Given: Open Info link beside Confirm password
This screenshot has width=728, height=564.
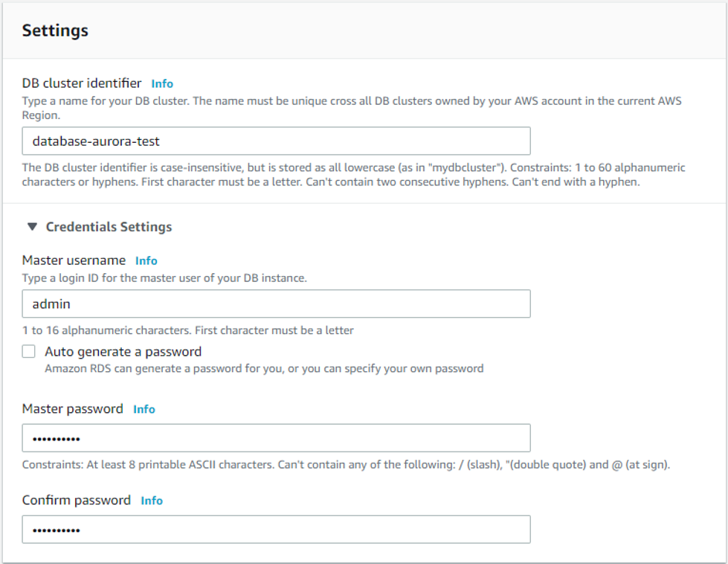Looking at the screenshot, I should pyautogui.click(x=152, y=501).
